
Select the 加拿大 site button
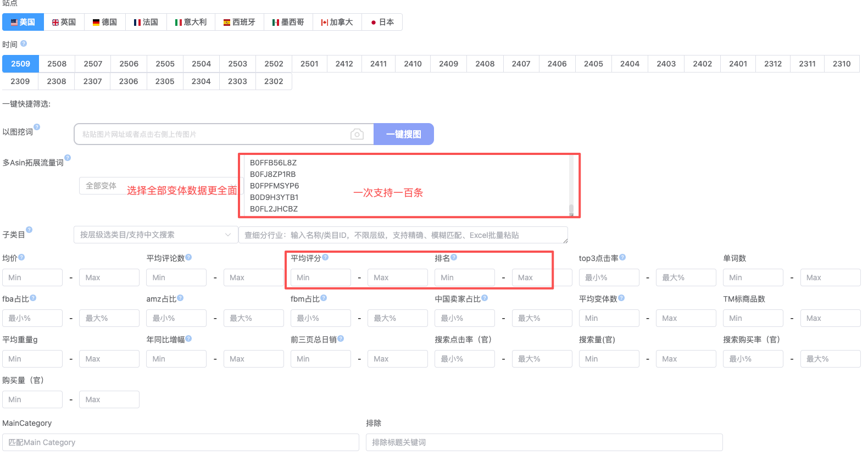coord(337,22)
